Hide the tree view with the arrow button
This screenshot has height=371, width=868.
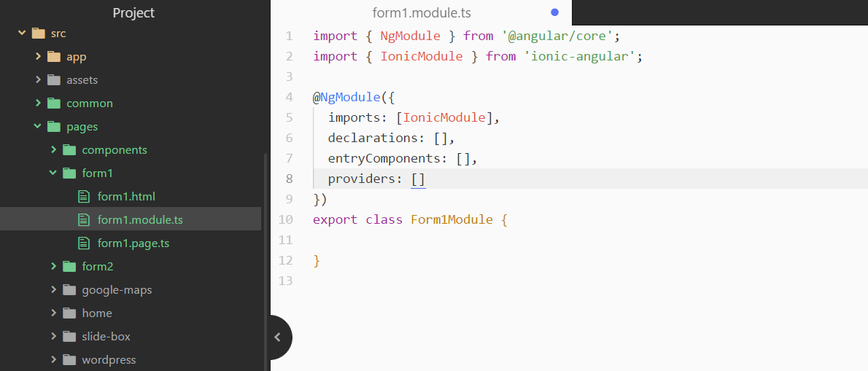(279, 337)
